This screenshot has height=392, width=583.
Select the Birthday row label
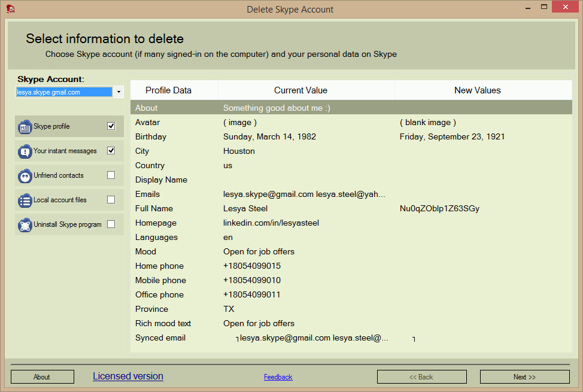151,137
